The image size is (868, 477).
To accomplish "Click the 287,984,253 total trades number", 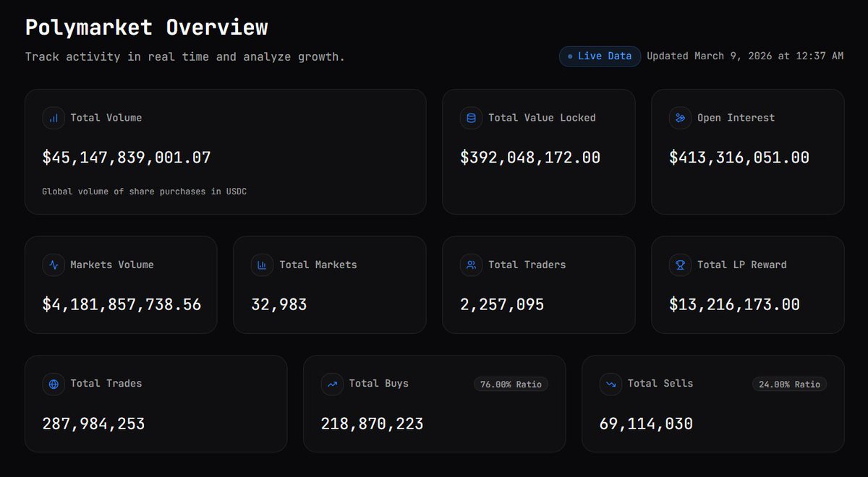I will click(94, 424).
